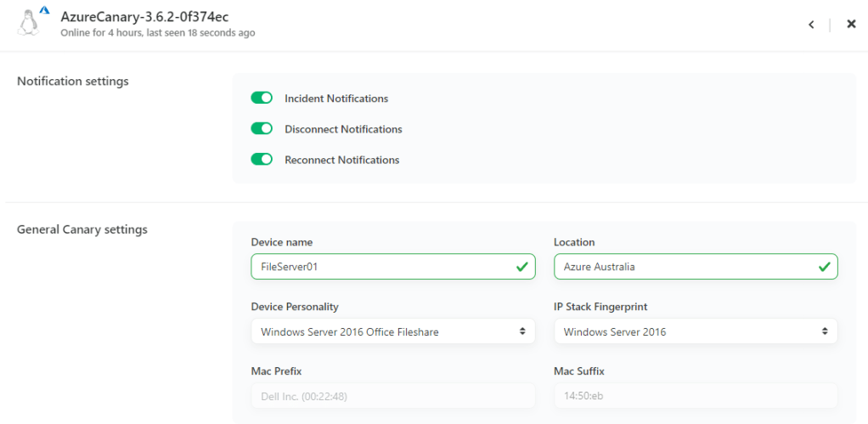This screenshot has height=424, width=868.
Task: Turn off Reconnect Notifications switch
Action: point(262,160)
